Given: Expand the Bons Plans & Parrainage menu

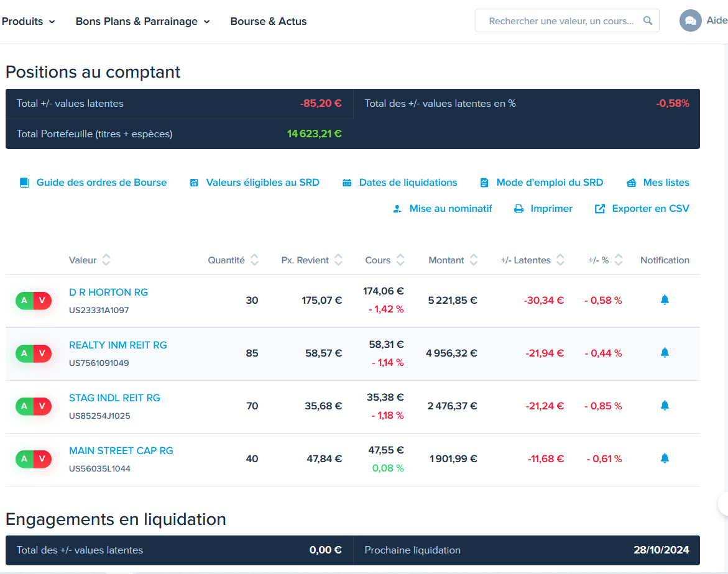Looking at the screenshot, I should [143, 21].
